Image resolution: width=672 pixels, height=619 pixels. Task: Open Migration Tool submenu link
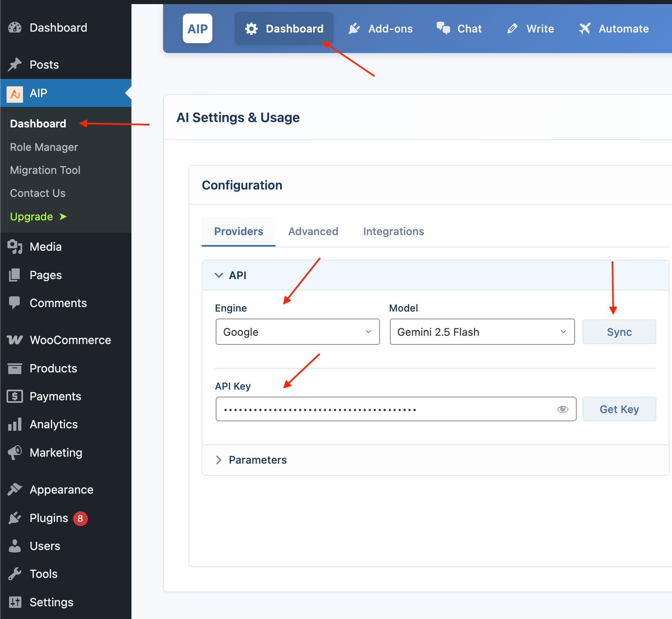coord(45,170)
